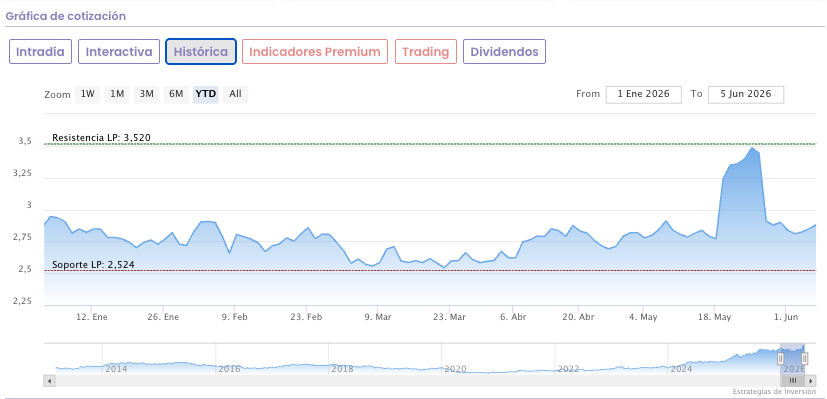Click the navigator scrollbar right arrow

810,381
